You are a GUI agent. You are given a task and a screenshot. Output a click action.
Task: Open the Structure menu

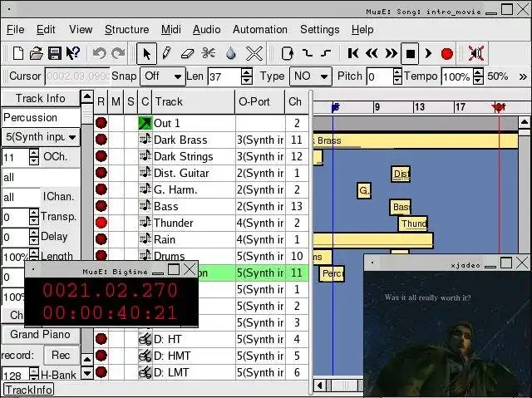pyautogui.click(x=126, y=29)
